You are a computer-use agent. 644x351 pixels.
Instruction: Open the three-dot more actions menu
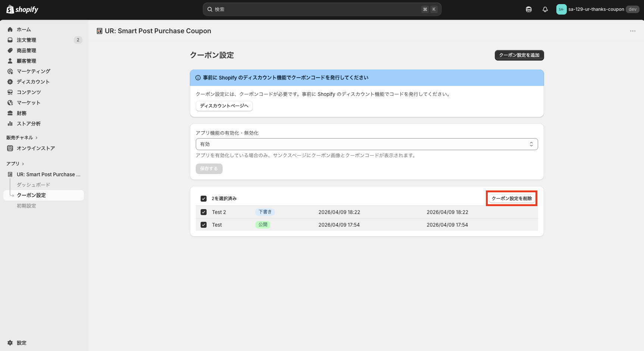[633, 31]
